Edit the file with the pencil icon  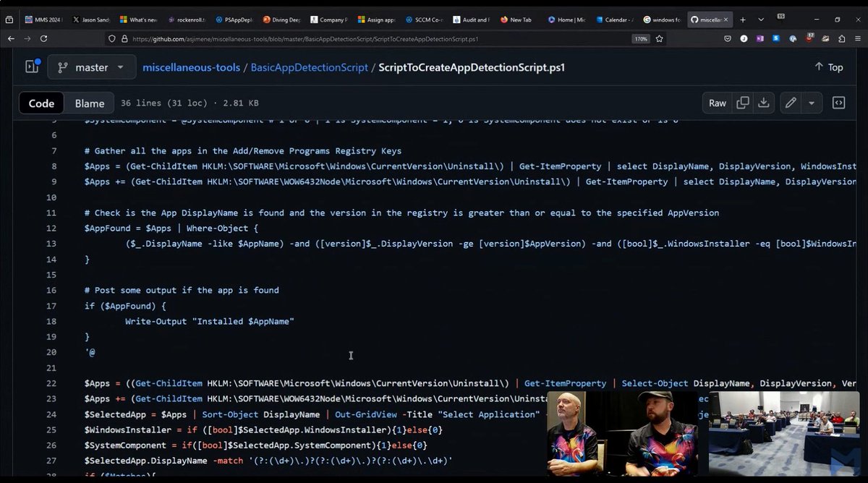tap(790, 103)
